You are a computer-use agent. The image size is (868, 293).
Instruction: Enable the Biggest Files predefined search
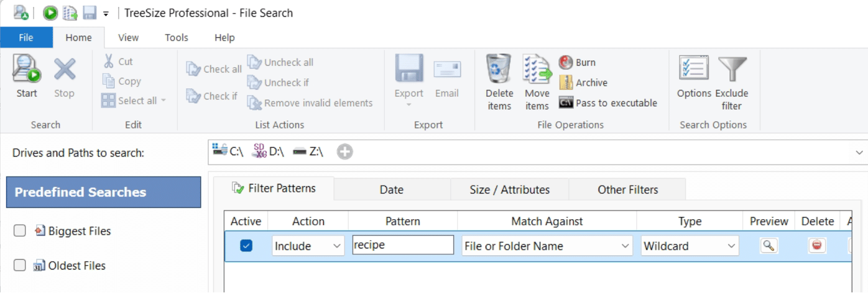pos(20,231)
